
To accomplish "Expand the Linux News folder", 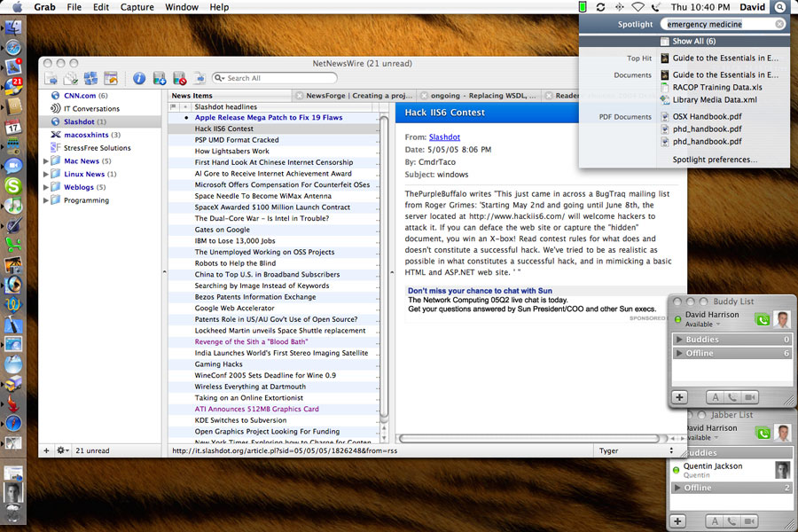I will click(46, 174).
